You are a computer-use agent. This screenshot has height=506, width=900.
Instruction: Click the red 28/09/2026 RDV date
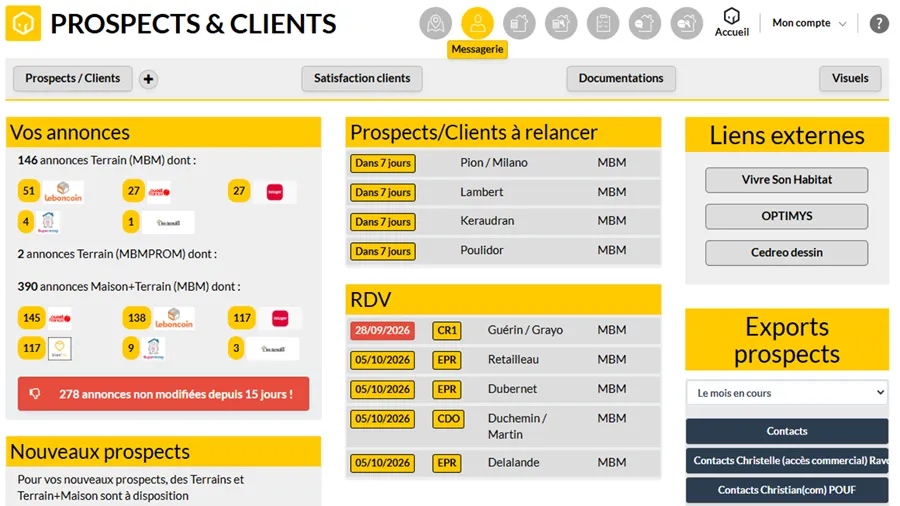[382, 330]
